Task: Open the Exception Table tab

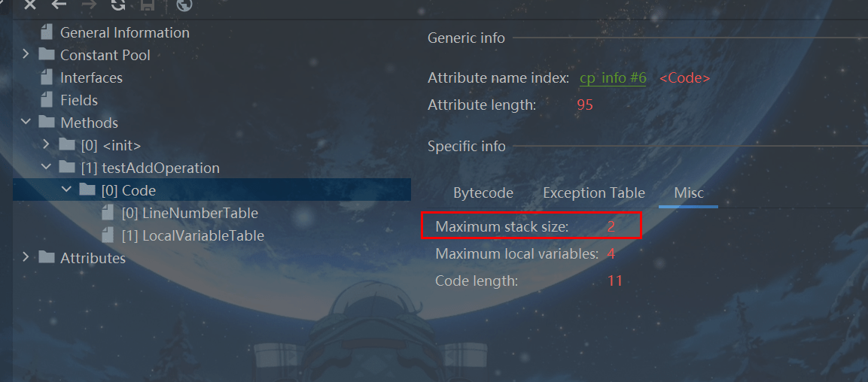Action: 594,193
